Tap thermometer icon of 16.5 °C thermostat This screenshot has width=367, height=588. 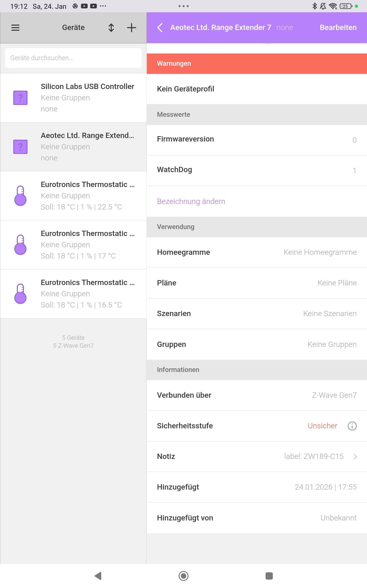click(20, 294)
